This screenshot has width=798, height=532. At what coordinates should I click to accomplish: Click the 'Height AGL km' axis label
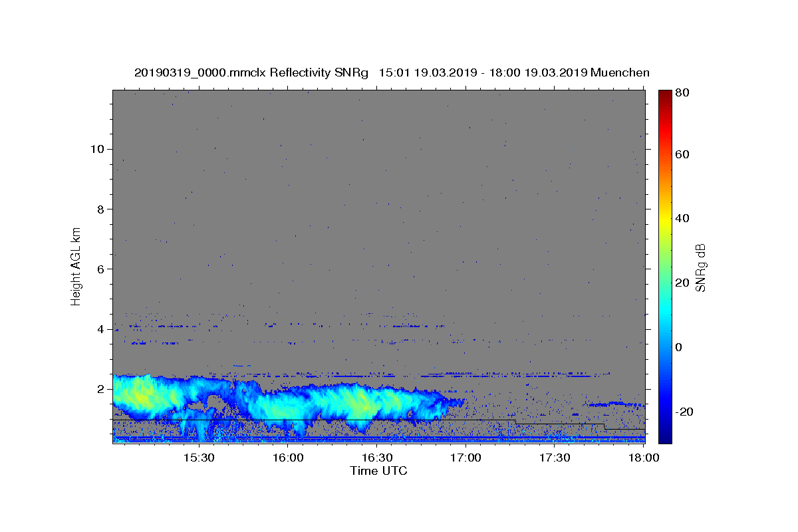pos(76,266)
